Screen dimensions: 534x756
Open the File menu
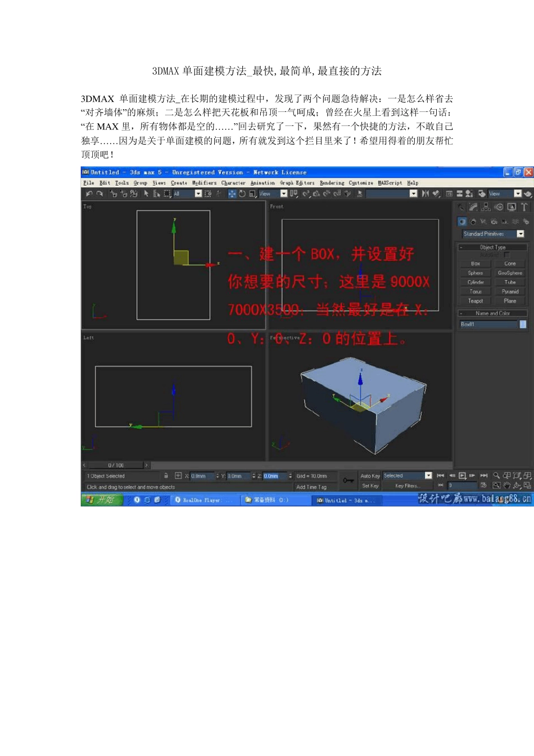tap(88, 183)
